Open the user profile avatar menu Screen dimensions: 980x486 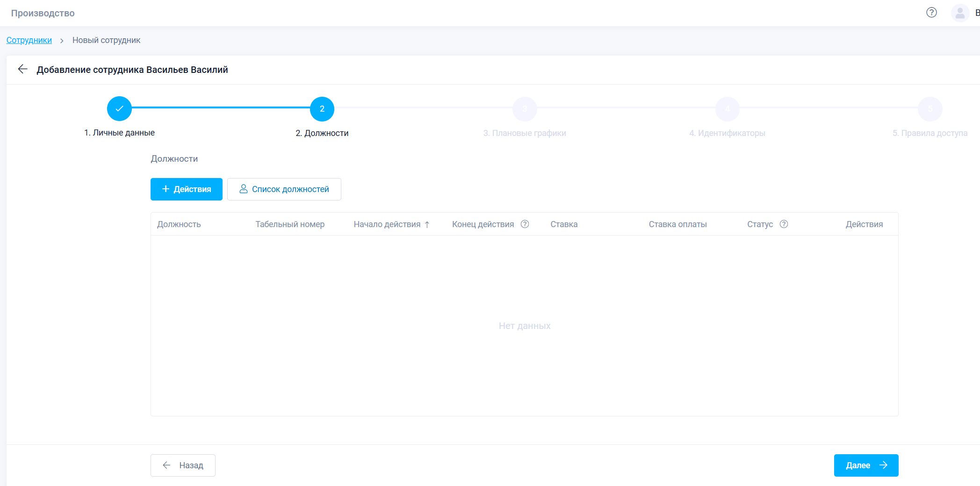pyautogui.click(x=960, y=13)
